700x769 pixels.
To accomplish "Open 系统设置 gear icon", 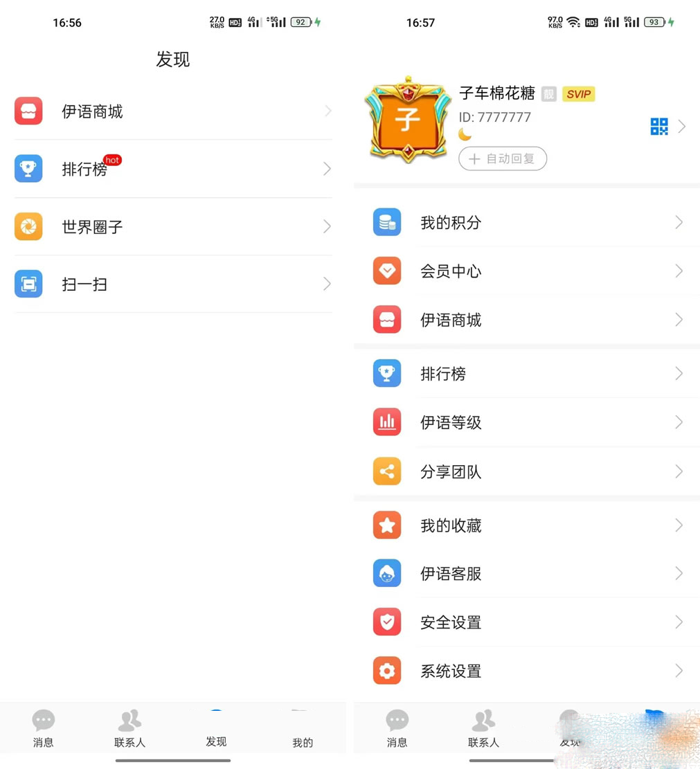I will coord(386,671).
